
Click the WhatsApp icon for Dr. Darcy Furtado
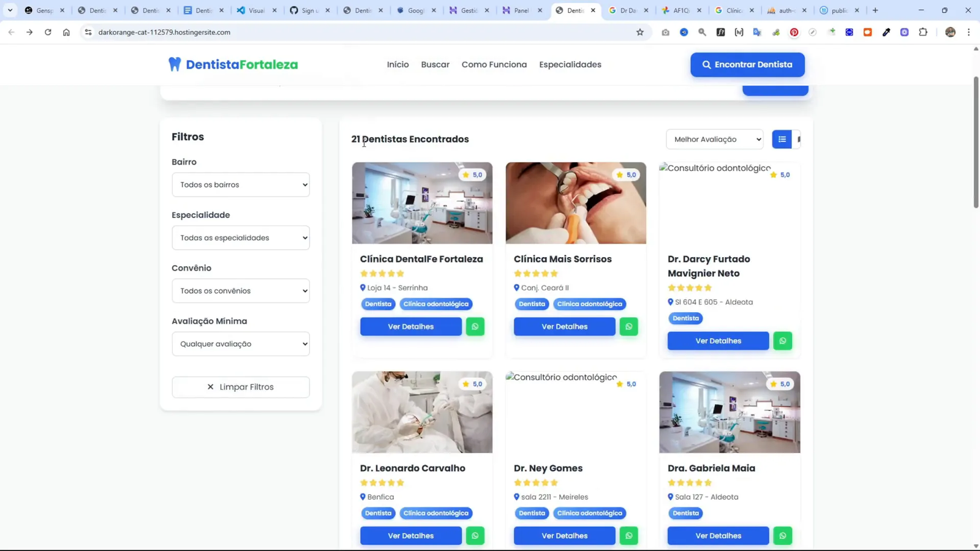coord(782,340)
